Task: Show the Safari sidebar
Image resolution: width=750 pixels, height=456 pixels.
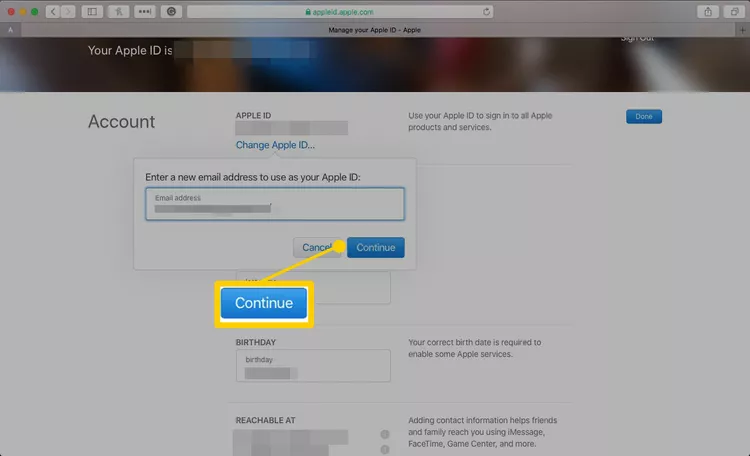Action: pyautogui.click(x=92, y=11)
